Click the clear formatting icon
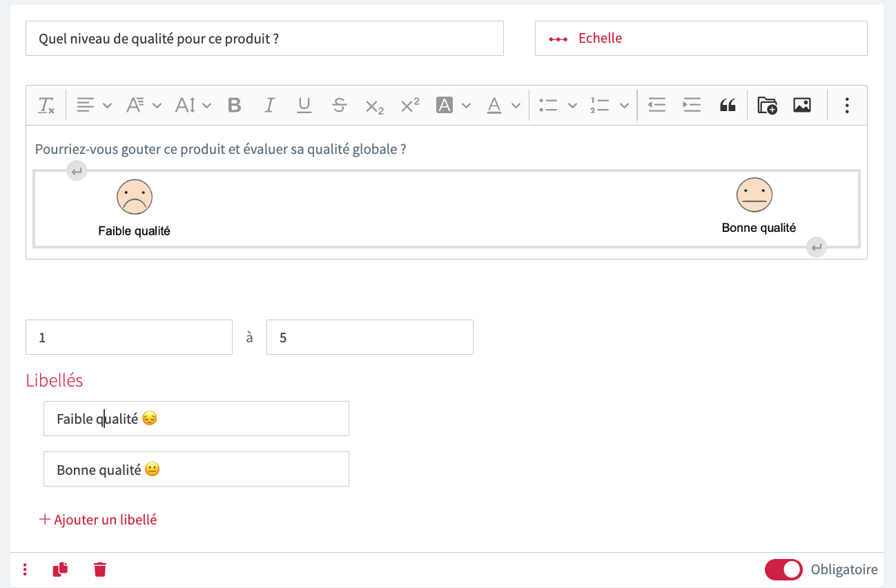Viewport: 896px width, 588px height. click(x=46, y=106)
